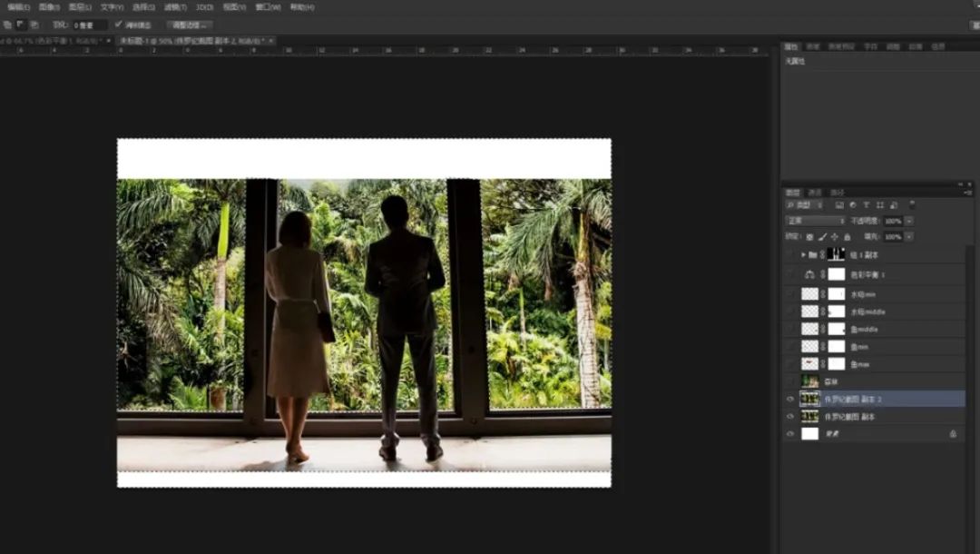Hide the 背景 layer

[790, 434]
